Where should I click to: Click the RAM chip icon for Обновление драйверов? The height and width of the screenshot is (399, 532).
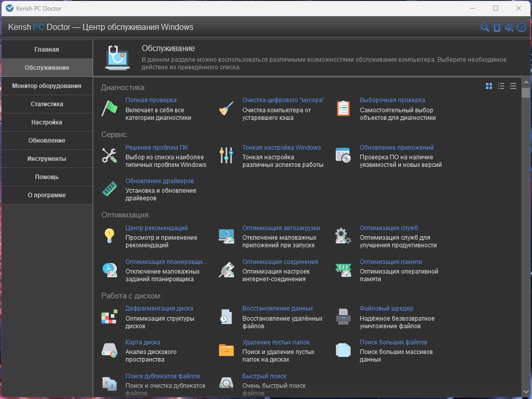[x=109, y=189]
